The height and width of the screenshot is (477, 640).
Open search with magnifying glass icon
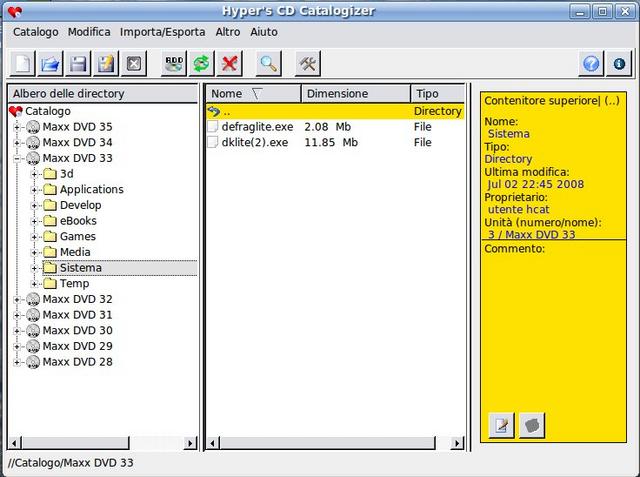[269, 64]
